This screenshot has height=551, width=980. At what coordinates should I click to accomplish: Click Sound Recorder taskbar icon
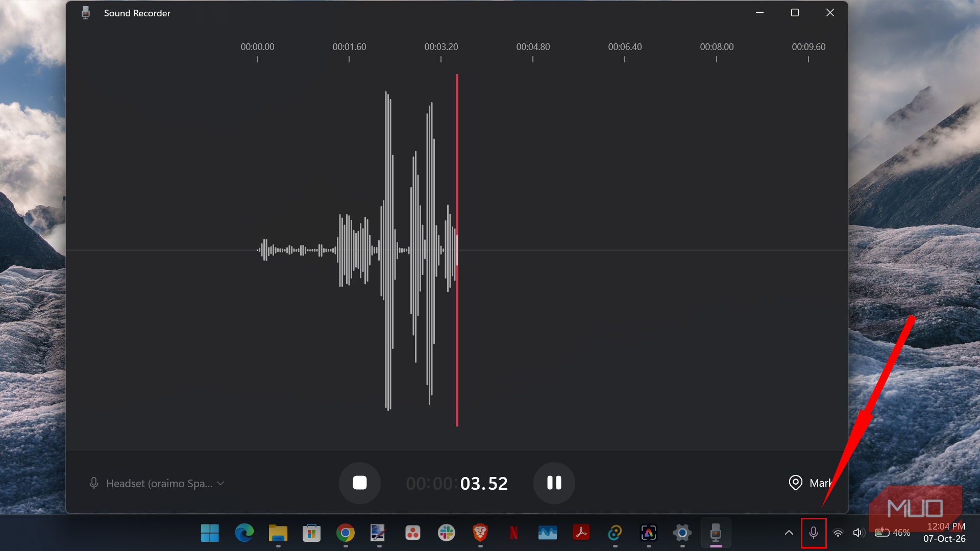click(716, 533)
